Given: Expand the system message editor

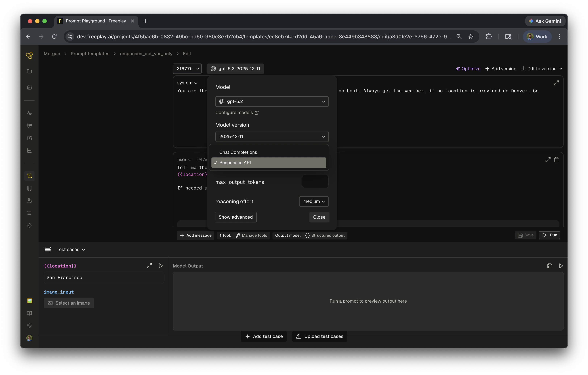Looking at the screenshot, I should pyautogui.click(x=556, y=83).
